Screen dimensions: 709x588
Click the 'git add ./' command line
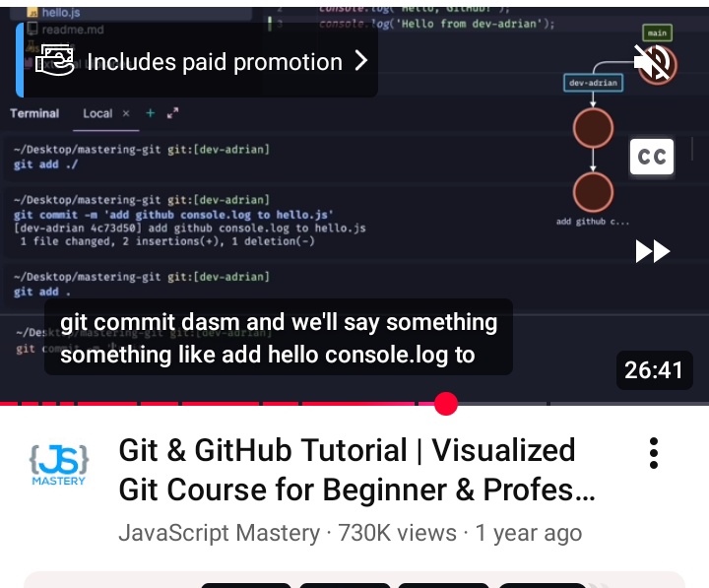pos(45,164)
